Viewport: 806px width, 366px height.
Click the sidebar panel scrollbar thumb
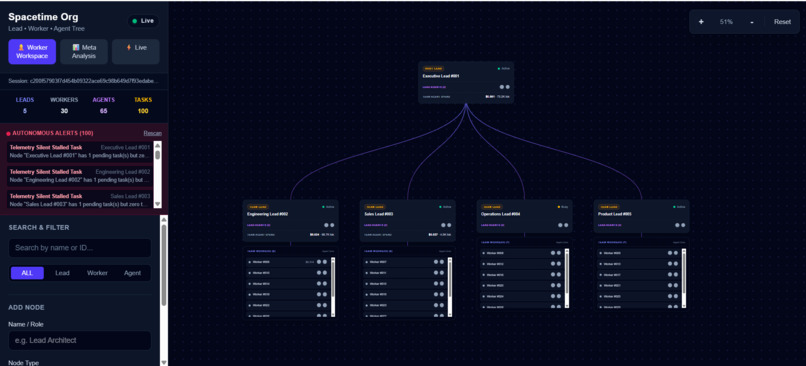[x=164, y=265]
